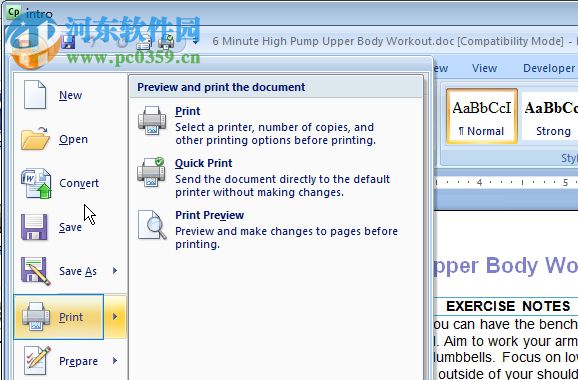Image resolution: width=578 pixels, height=380 pixels.
Task: Choose Convert from the Office menu
Action: pyautogui.click(x=70, y=183)
